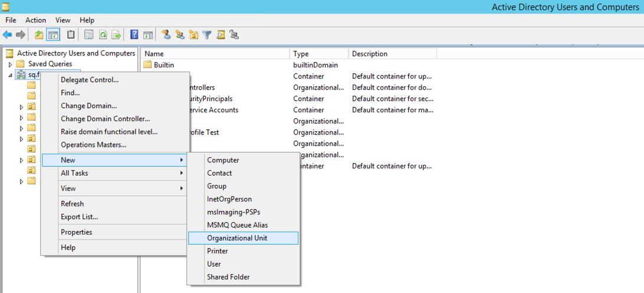Click the filter funnel toolbar icon

pos(207,35)
